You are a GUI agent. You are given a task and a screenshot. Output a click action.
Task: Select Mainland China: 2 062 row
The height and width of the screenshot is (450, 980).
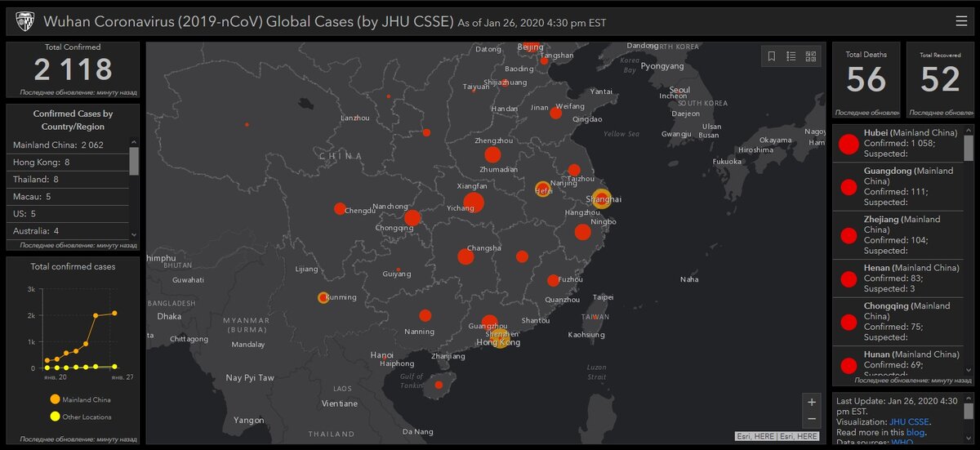tap(68, 145)
